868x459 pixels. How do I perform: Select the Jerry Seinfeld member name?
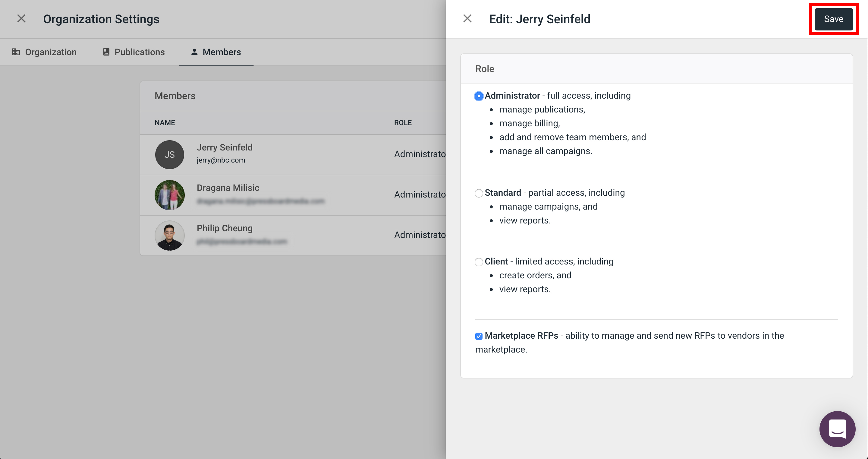coord(225,147)
